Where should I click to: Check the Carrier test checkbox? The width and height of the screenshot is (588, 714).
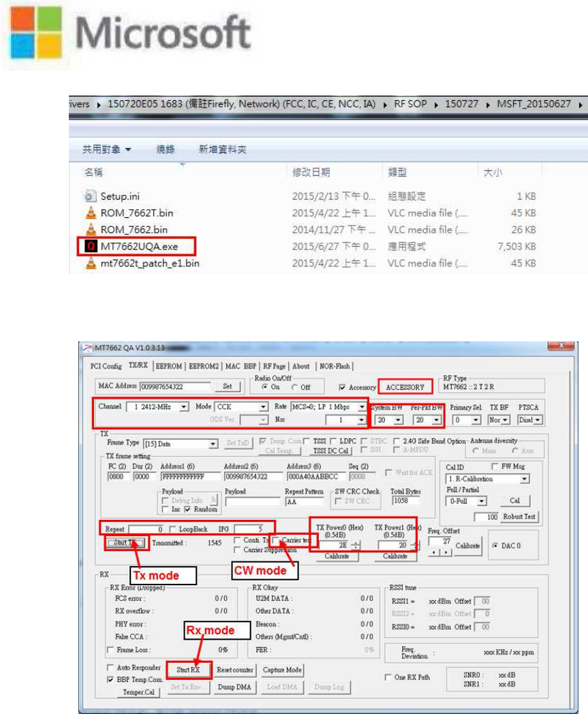click(x=275, y=540)
